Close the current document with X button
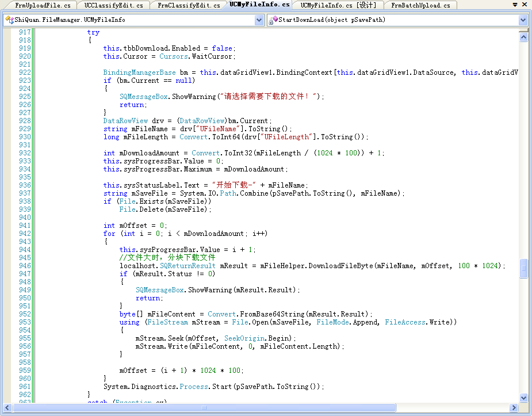Viewport: 532px width, 416px height. click(x=525, y=5)
